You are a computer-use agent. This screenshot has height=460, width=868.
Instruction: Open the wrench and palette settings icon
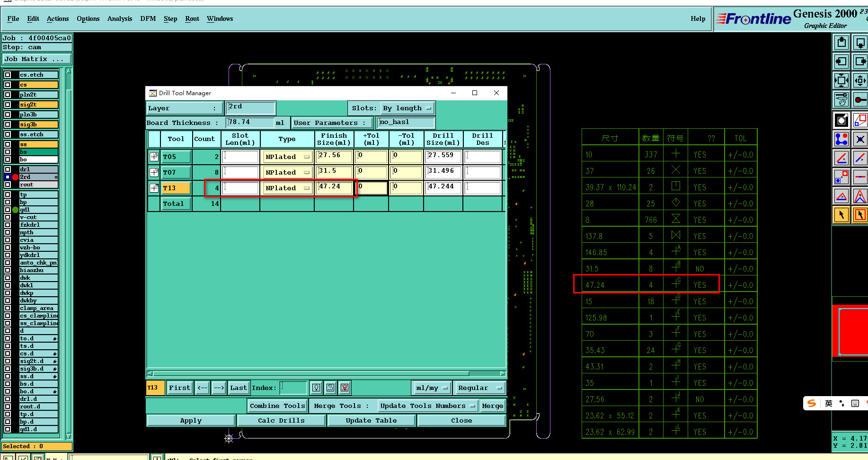[841, 99]
